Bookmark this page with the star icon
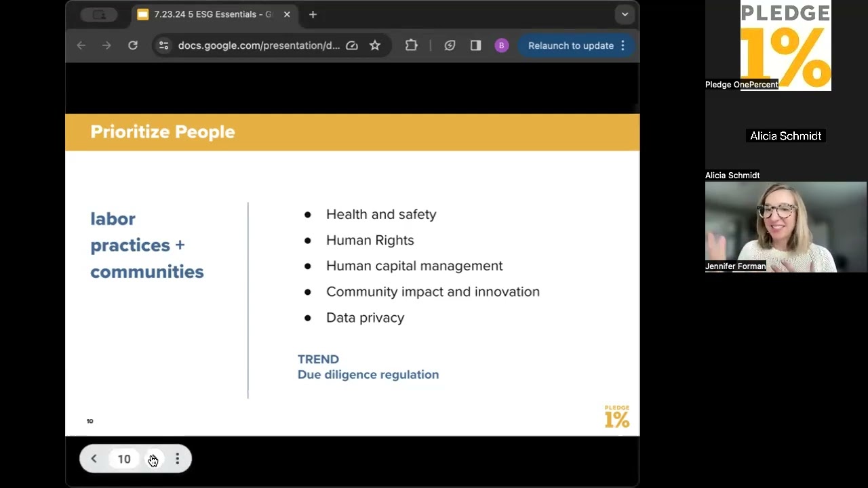The image size is (868, 488). pyautogui.click(x=375, y=45)
